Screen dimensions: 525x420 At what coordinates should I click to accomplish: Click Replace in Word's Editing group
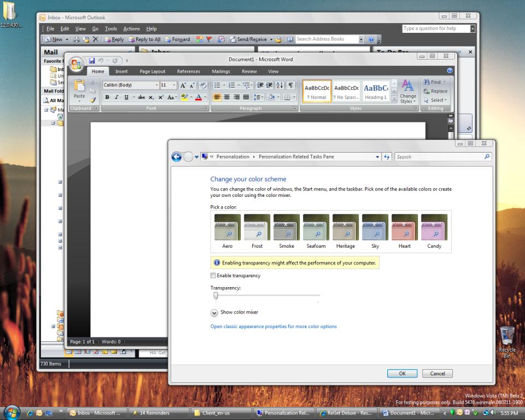(x=435, y=91)
